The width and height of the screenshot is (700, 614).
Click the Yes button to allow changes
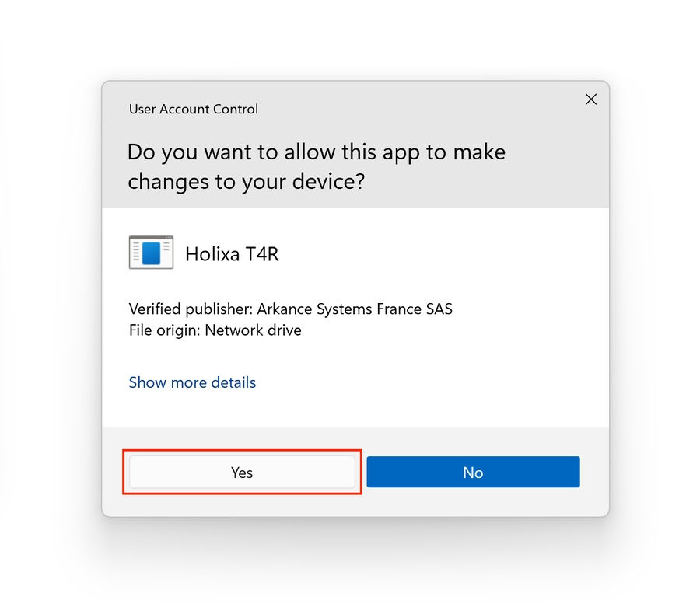click(x=242, y=473)
